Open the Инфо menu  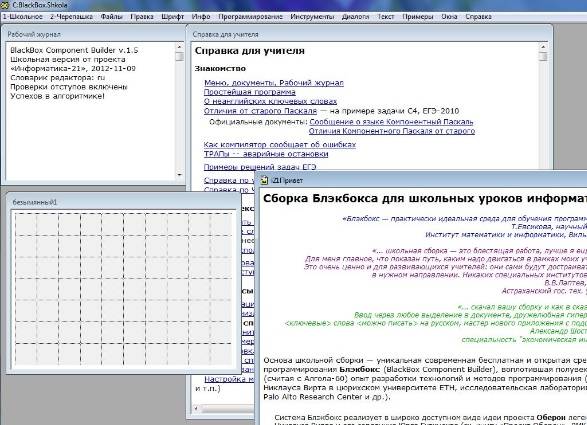201,17
